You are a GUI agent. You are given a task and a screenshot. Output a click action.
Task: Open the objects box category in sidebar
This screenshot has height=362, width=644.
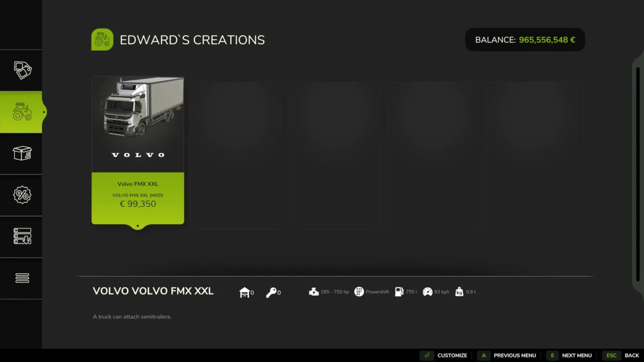pos(22,153)
